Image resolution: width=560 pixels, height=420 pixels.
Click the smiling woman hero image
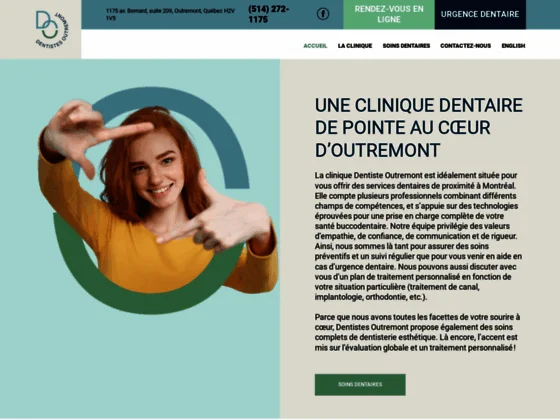(x=158, y=200)
